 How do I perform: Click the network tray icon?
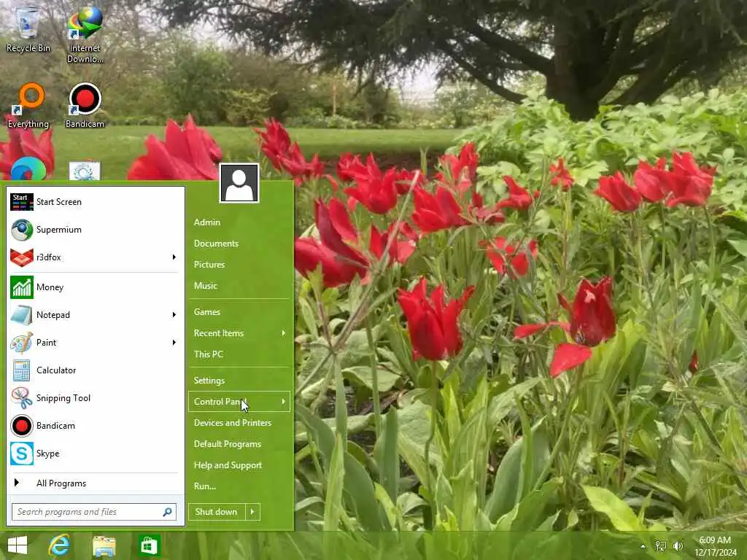tap(660, 545)
